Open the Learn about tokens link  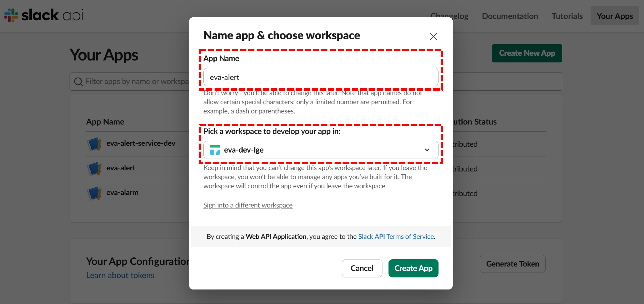(x=120, y=275)
